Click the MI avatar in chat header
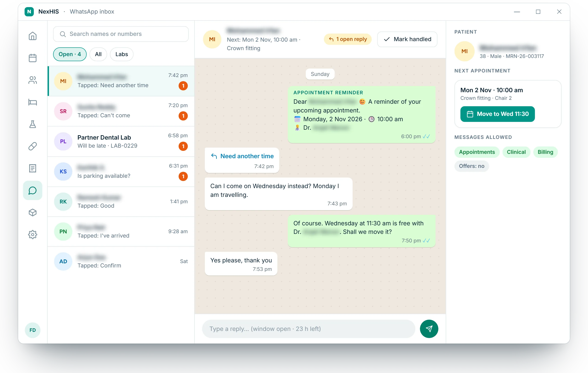The width and height of the screenshot is (588, 373). (212, 39)
